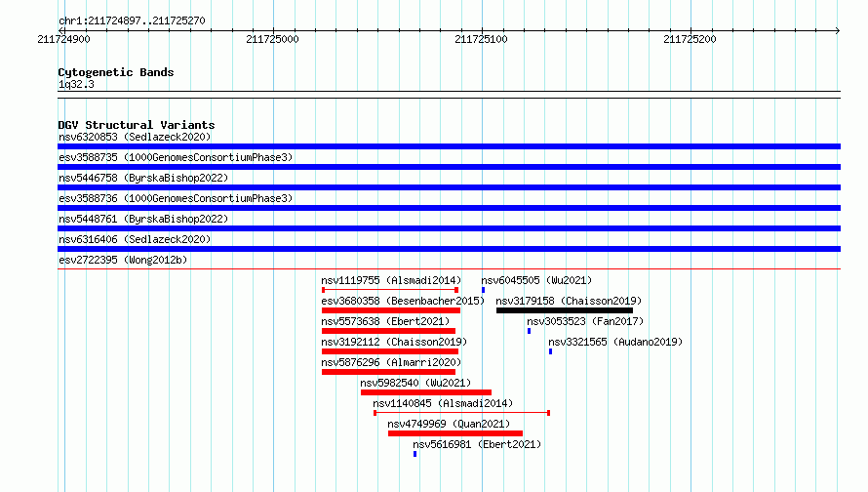This screenshot has width=868, height=492.
Task: Click the DGV Structural Variants track title
Action: [x=137, y=125]
